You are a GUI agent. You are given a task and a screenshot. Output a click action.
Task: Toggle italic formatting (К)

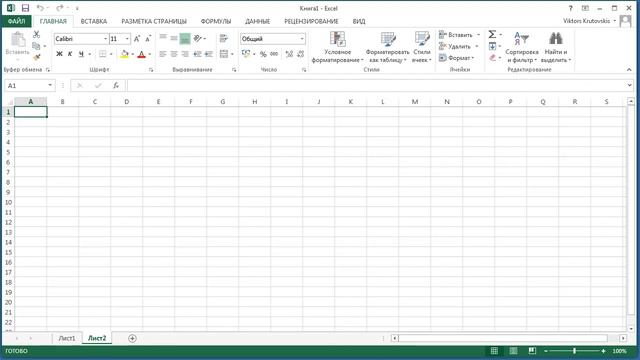pos(70,54)
